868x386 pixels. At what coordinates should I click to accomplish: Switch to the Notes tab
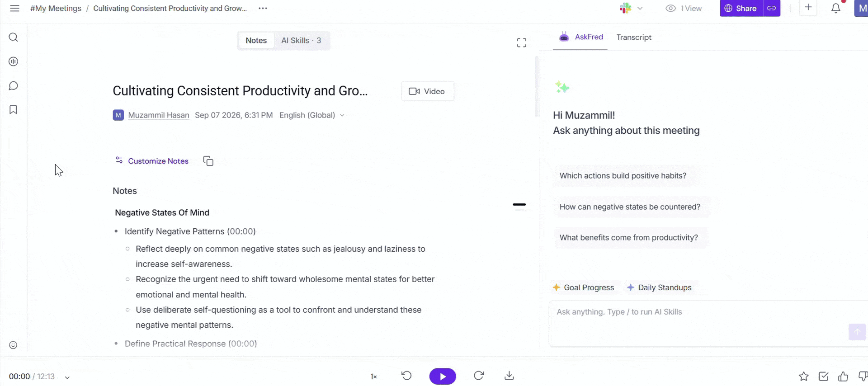[256, 40]
